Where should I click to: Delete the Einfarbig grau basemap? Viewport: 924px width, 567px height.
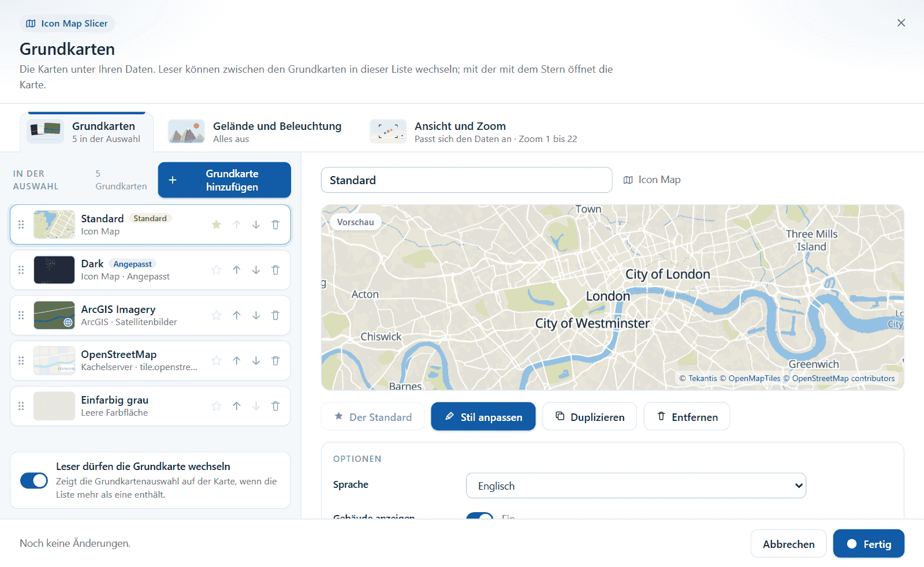tap(275, 406)
